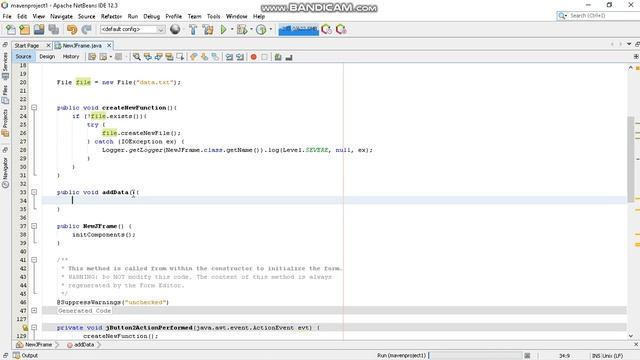Screen dimensions: 640x360
Task: Open the Profile Project dropdown arrow
Action: tap(270, 29)
